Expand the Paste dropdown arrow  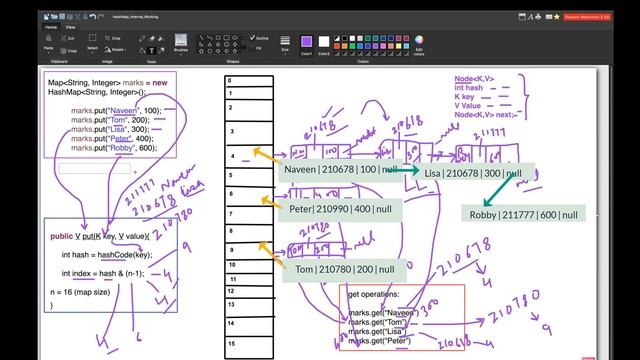coord(48,53)
